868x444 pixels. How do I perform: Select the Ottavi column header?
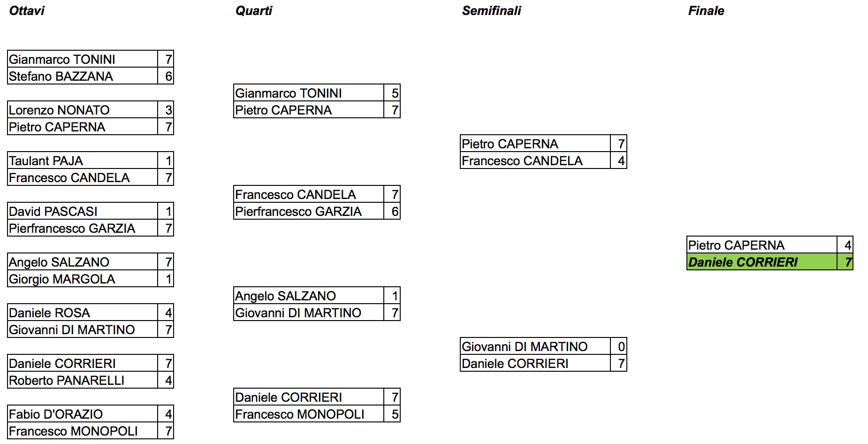[x=27, y=11]
